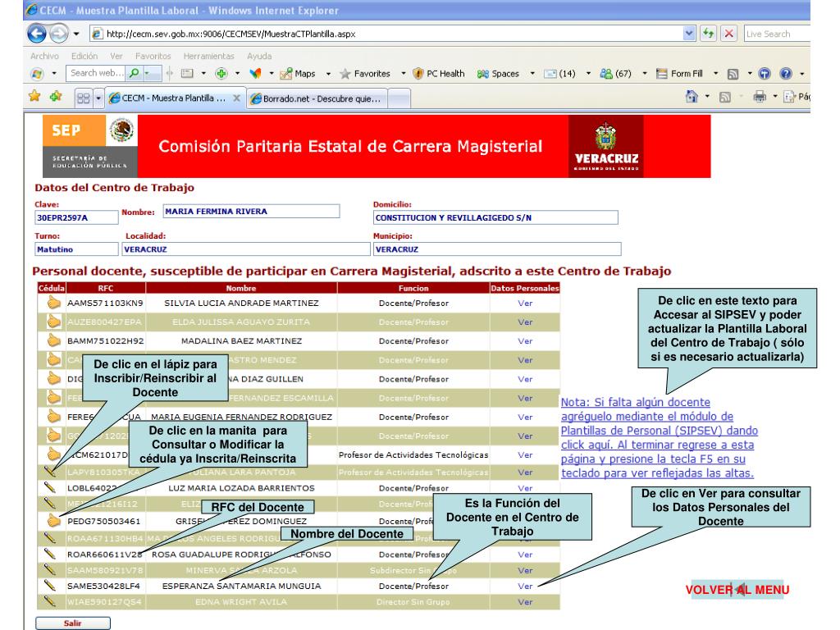
Task: Open the Home button dropdown arrow
Action: [707, 97]
